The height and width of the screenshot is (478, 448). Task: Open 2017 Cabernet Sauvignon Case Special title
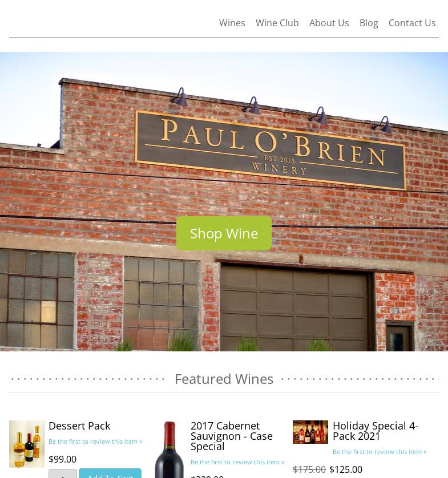(x=232, y=436)
